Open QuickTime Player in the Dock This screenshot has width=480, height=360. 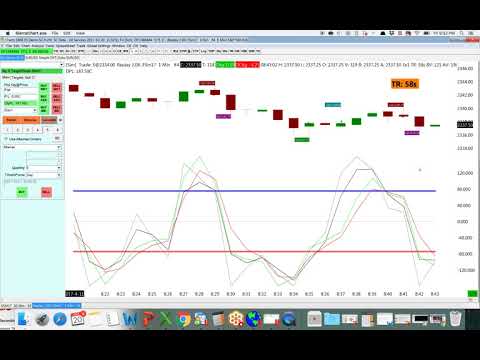[289, 319]
